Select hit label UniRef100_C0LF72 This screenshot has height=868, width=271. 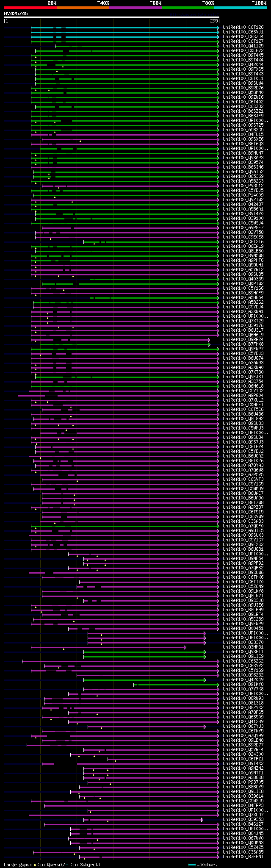click(x=243, y=51)
